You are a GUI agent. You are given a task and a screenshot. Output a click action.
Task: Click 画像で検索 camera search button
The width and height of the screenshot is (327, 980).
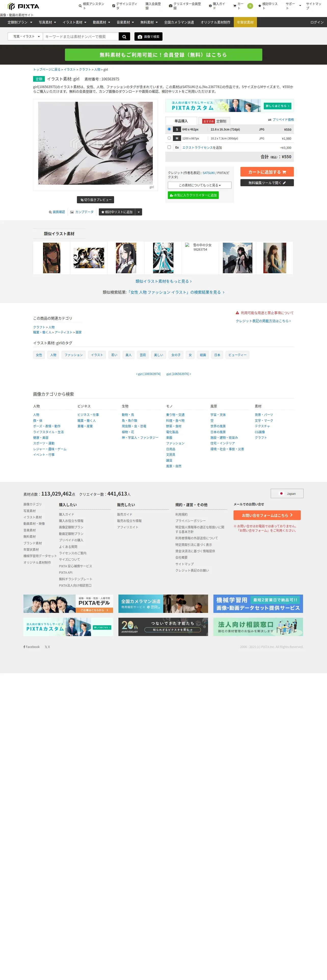(x=148, y=37)
